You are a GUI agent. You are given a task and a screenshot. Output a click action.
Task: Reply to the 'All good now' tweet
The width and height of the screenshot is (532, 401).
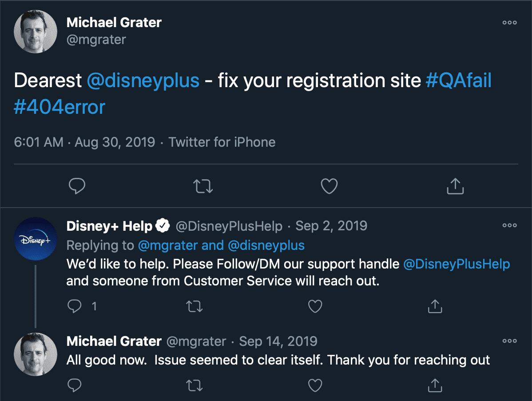pos(75,385)
